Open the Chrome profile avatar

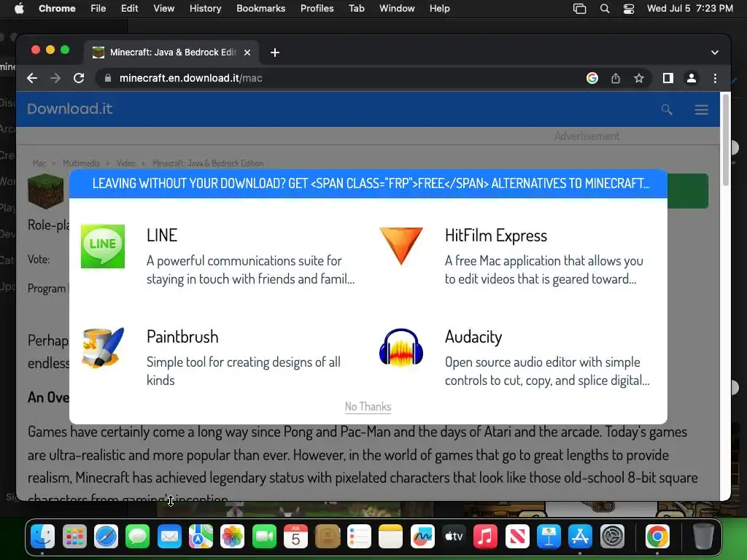point(692,78)
